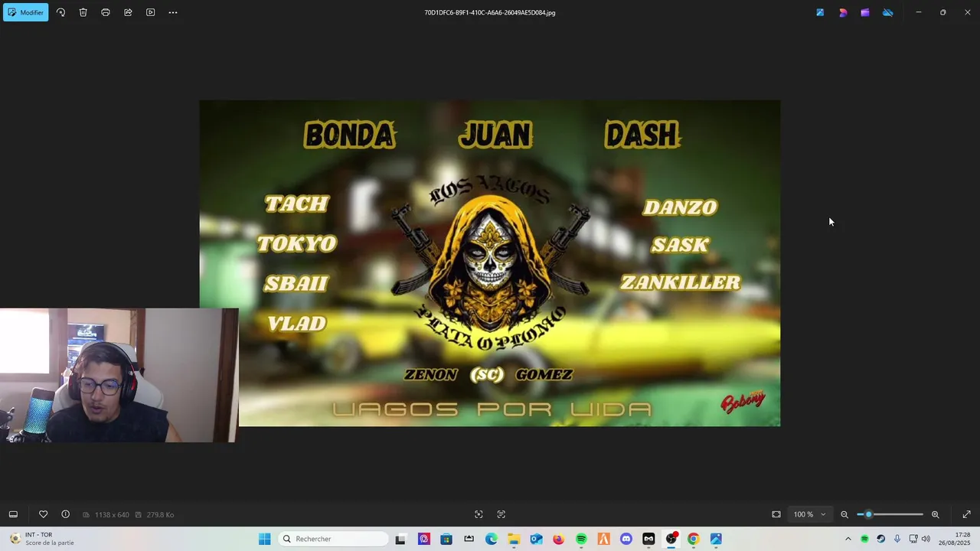Screen dimensions: 980x551
Task: Mark photo as favorite with heart icon
Action: click(43, 514)
